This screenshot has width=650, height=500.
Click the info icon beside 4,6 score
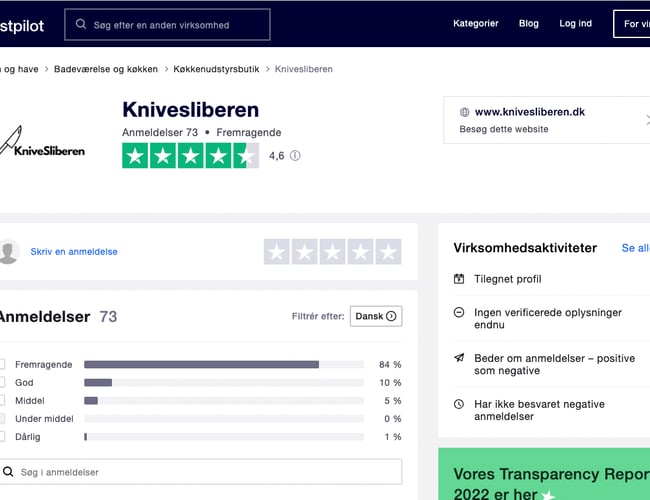click(295, 155)
